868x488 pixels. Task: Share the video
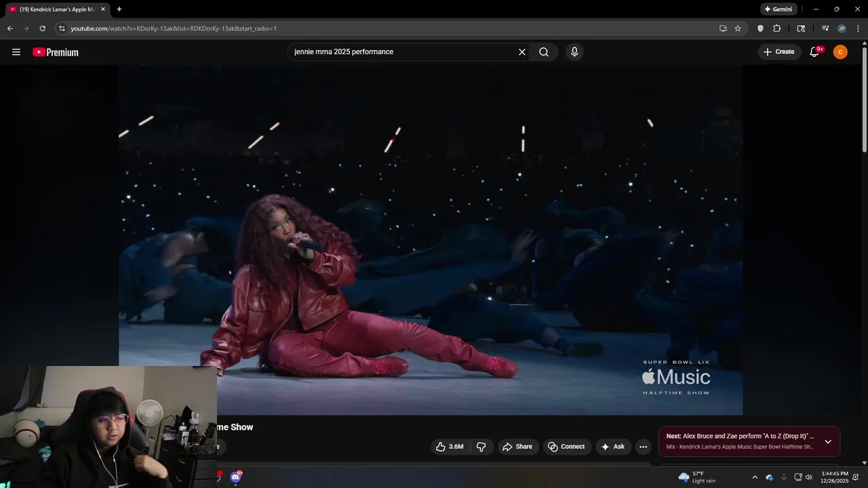(518, 447)
